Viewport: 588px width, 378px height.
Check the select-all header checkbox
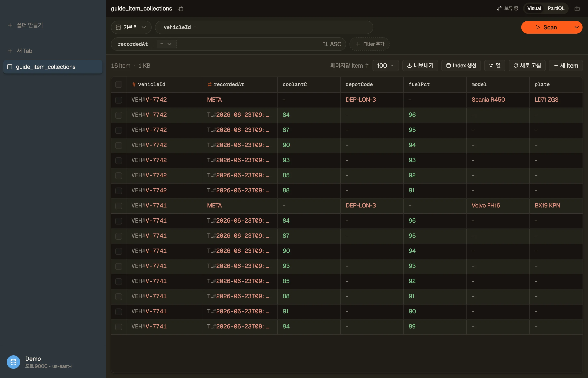(118, 84)
